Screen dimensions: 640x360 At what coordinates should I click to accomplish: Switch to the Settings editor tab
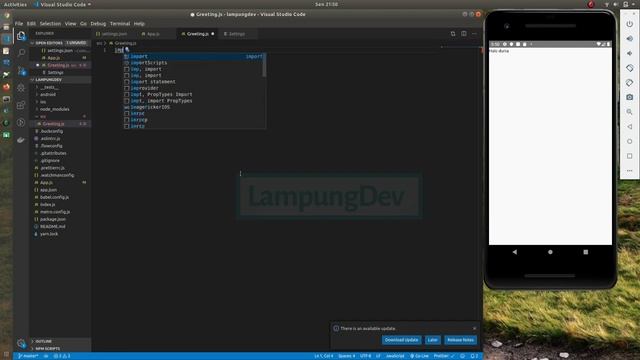pos(237,34)
